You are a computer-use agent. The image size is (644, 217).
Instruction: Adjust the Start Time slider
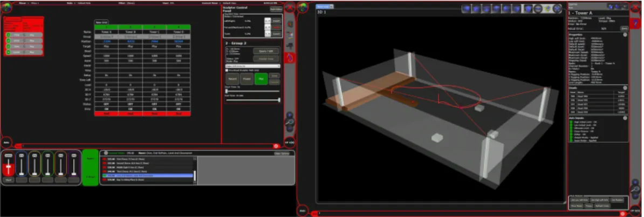tap(252, 91)
